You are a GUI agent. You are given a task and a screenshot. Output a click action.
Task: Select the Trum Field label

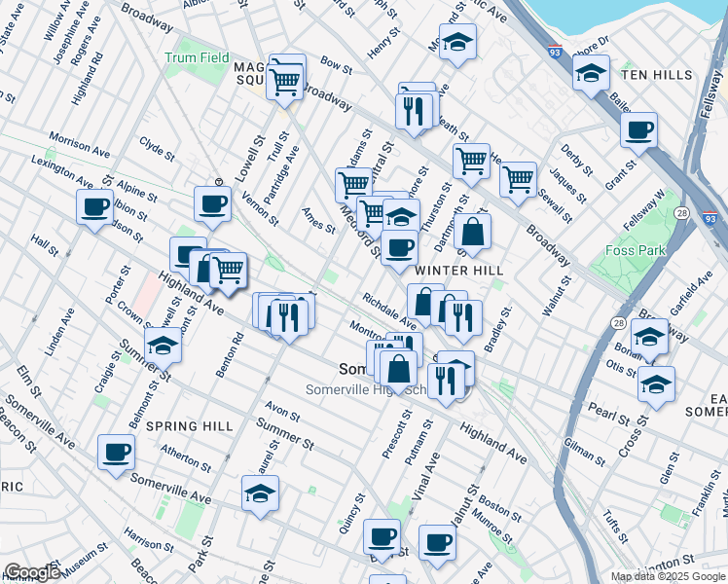(x=198, y=57)
